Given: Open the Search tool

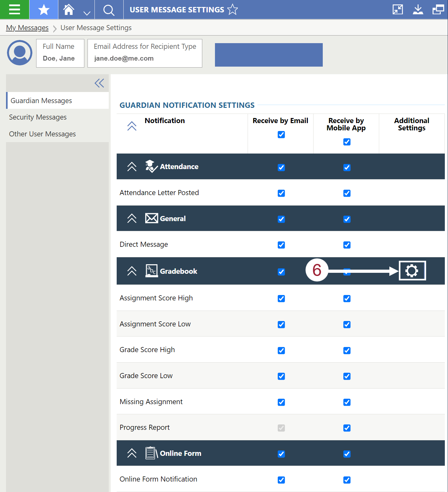Looking at the screenshot, I should click(x=109, y=10).
